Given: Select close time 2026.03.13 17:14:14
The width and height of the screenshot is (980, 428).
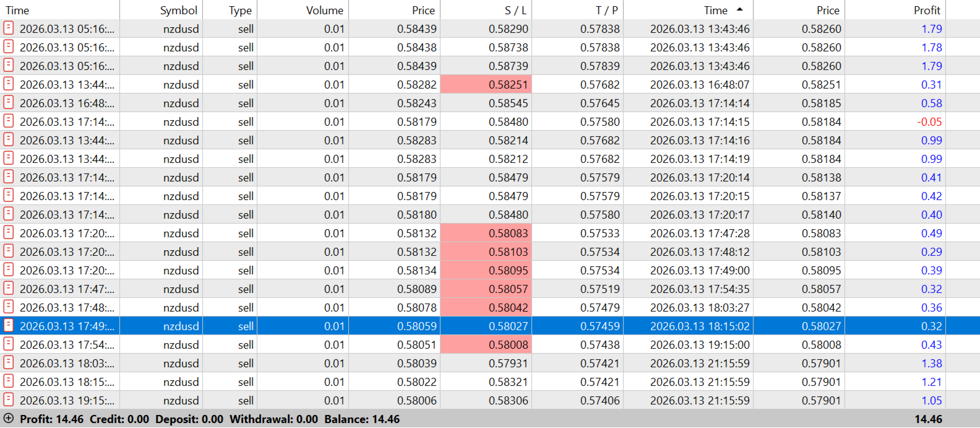Looking at the screenshot, I should 700,103.
